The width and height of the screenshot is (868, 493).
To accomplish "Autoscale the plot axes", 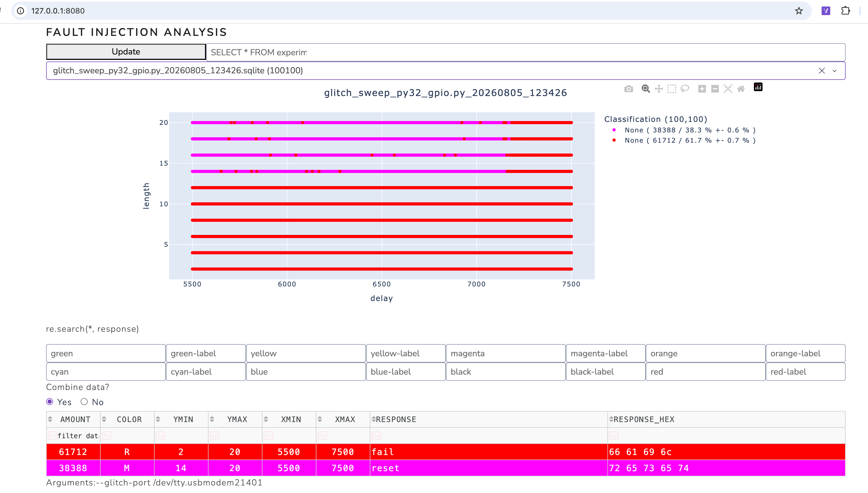I will click(728, 89).
